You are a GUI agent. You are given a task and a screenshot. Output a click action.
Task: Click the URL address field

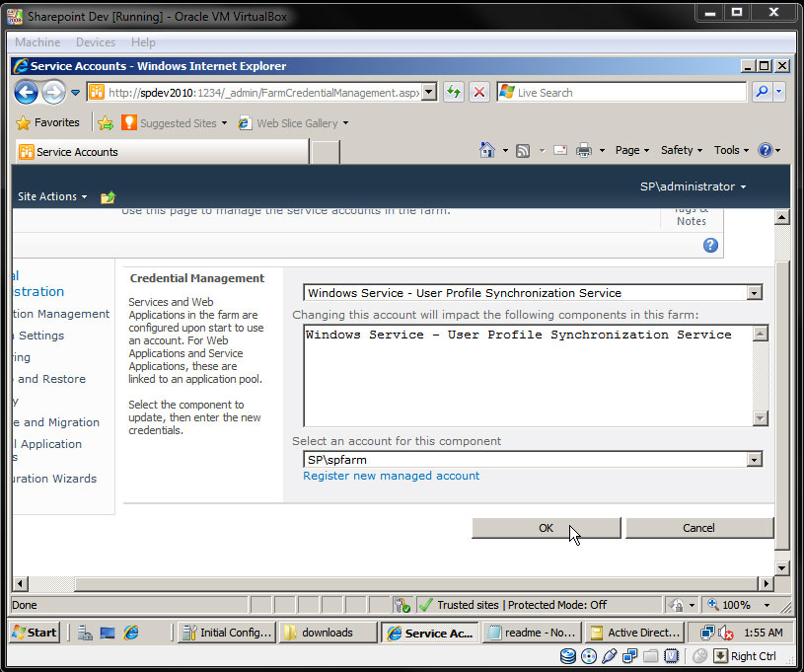[x=263, y=93]
